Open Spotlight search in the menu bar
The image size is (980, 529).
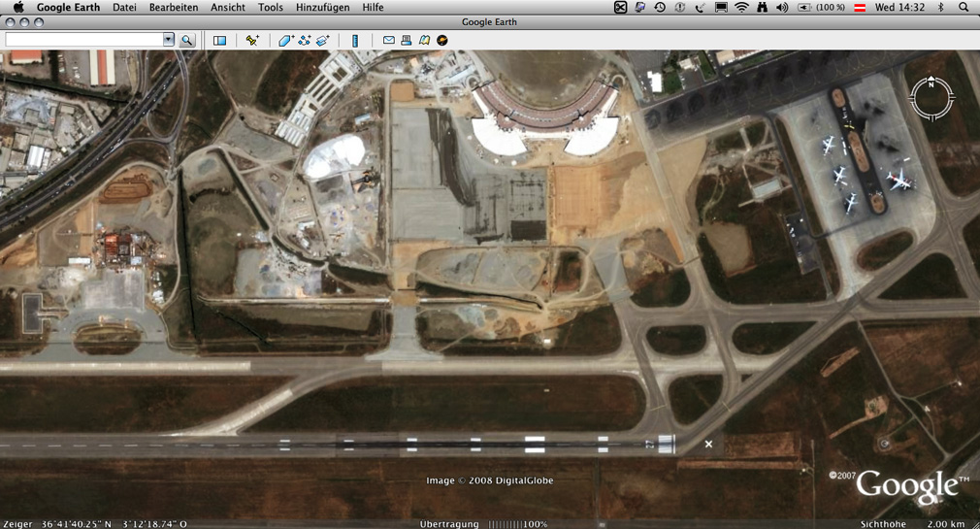point(964,7)
